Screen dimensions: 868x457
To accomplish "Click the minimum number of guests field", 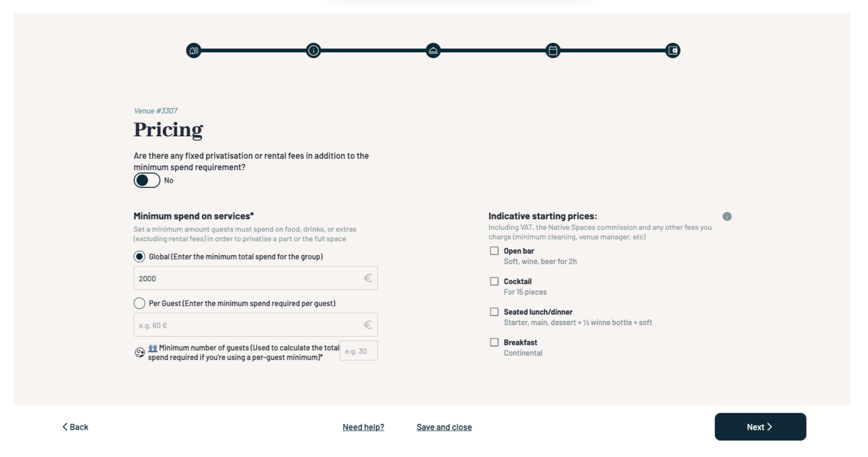I will tap(359, 351).
